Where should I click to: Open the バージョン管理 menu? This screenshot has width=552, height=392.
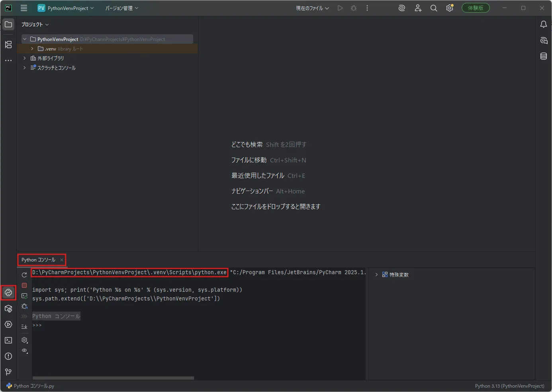(x=121, y=8)
